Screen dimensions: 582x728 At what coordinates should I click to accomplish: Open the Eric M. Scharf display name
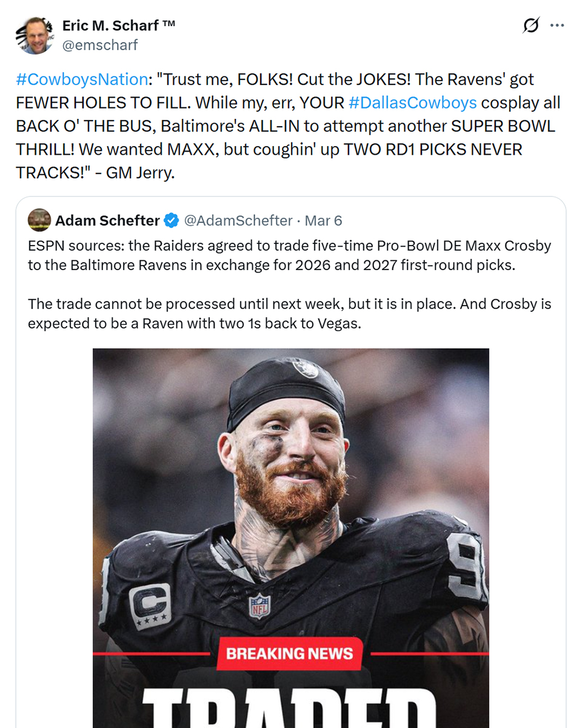point(119,25)
